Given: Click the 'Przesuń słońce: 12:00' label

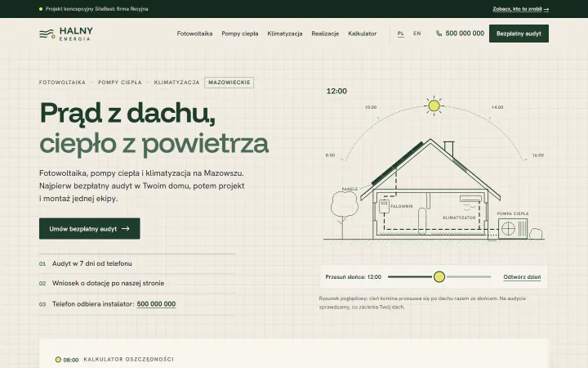Looking at the screenshot, I should (x=354, y=277).
